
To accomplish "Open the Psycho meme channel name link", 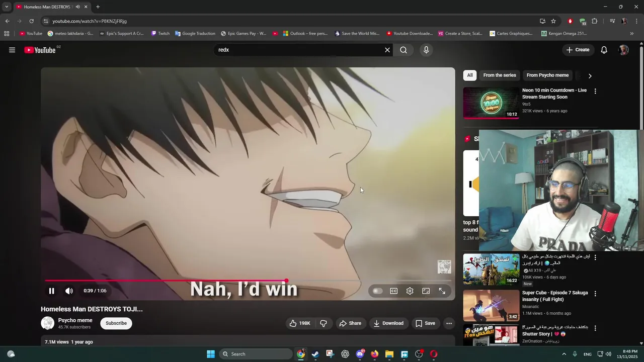I will point(75,320).
